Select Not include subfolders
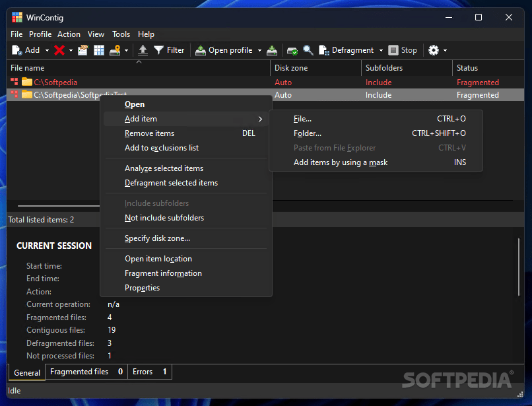 click(x=186, y=218)
